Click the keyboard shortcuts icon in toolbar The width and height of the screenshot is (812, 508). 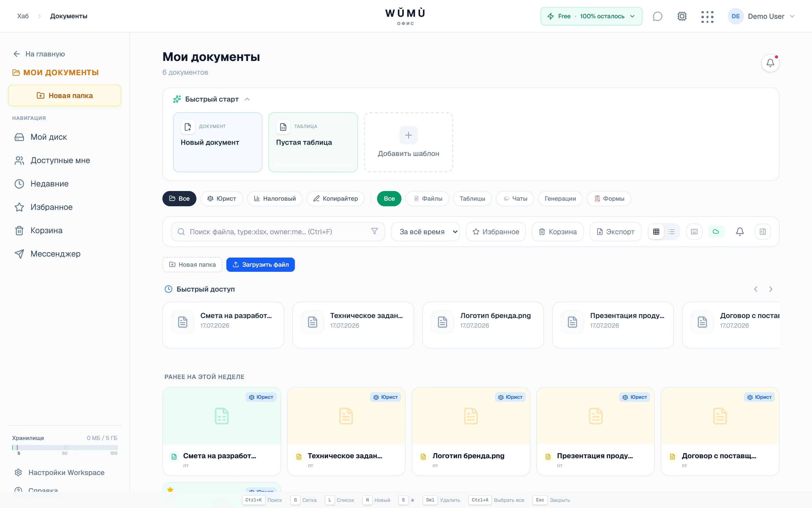[694, 231]
